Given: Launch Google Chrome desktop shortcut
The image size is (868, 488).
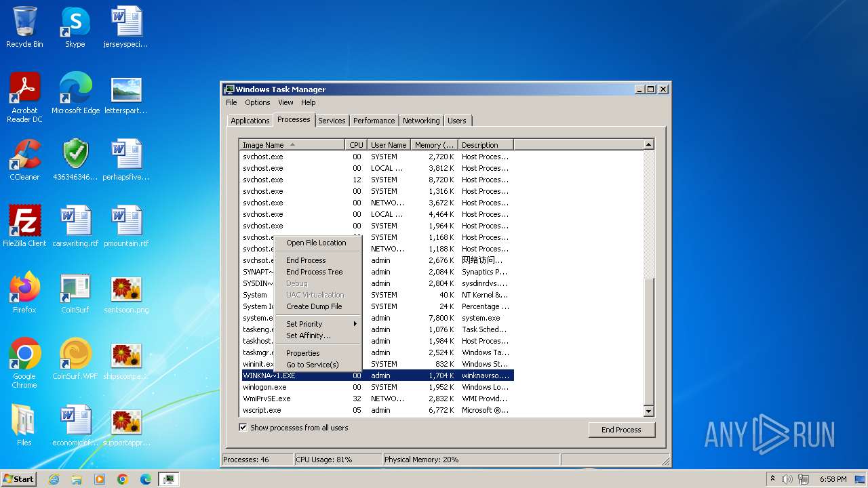Looking at the screenshot, I should point(24,363).
